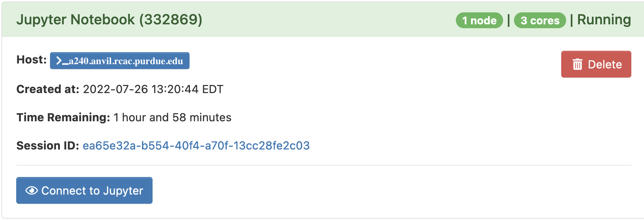The height and width of the screenshot is (220, 644).
Task: Click the eye icon on Connect to Jupyter
Action: pos(31,190)
